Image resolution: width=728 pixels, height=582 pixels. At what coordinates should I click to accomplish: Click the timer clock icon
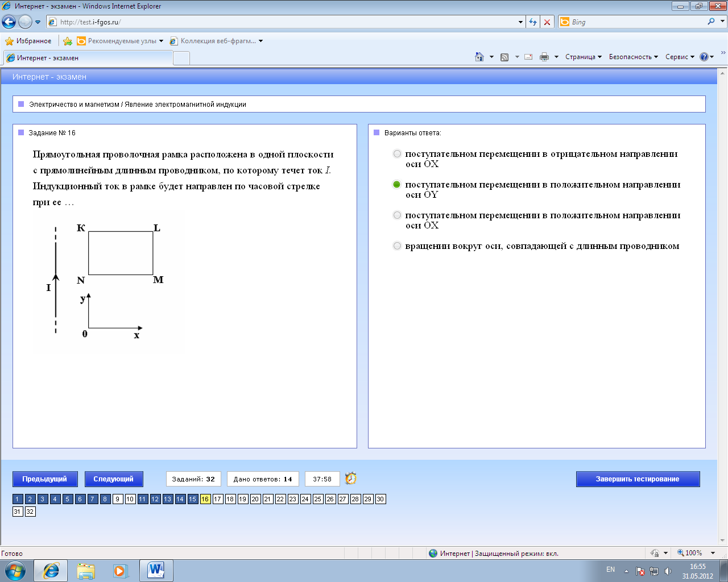coord(351,479)
